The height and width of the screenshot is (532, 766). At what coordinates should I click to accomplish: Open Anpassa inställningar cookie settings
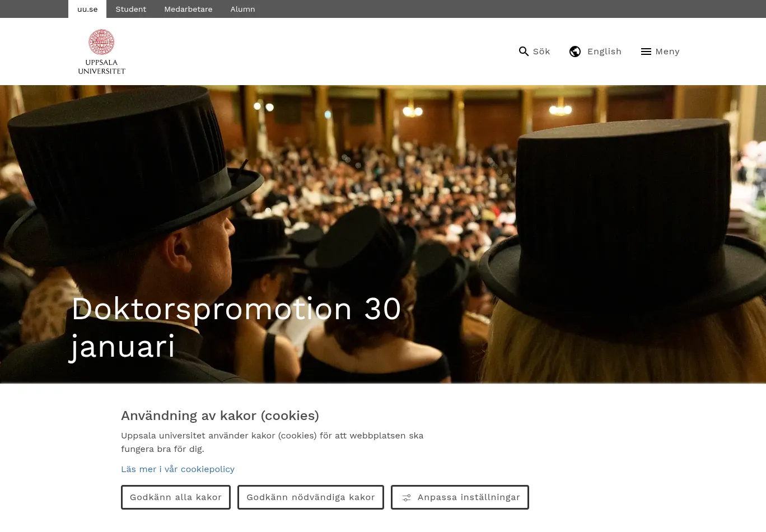tap(469, 497)
